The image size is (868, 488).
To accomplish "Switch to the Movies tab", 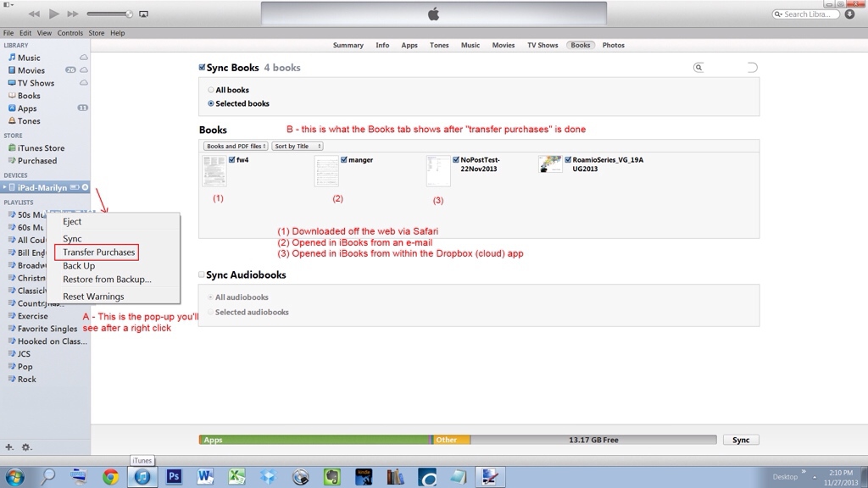I will (x=504, y=46).
